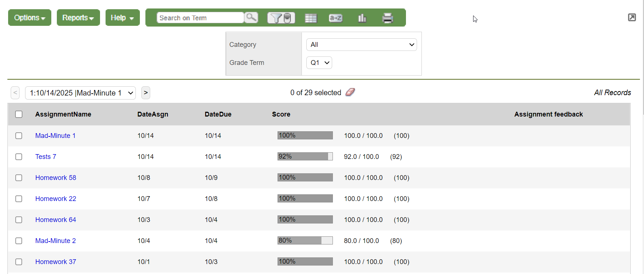This screenshot has width=644, height=274.
Task: Open the Grade Term Q1 dropdown
Action: [x=319, y=63]
